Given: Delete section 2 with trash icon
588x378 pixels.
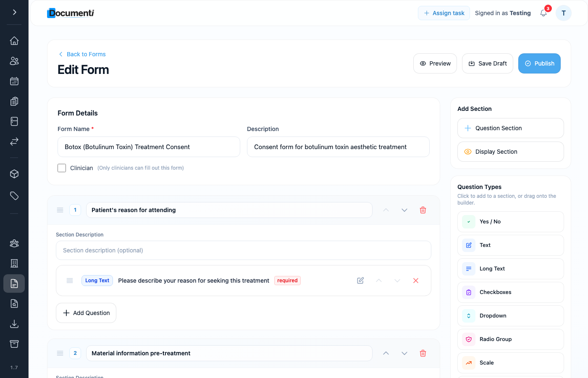Looking at the screenshot, I should (423, 353).
